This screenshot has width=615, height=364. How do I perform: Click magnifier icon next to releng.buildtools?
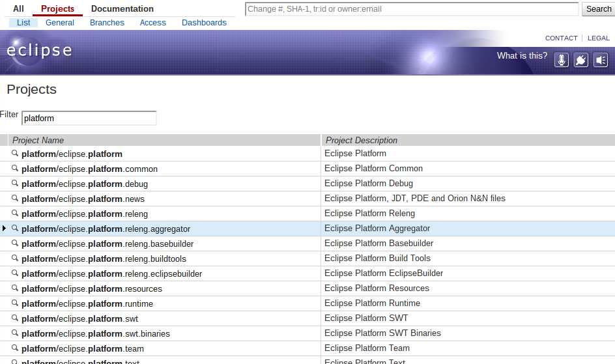[15, 258]
